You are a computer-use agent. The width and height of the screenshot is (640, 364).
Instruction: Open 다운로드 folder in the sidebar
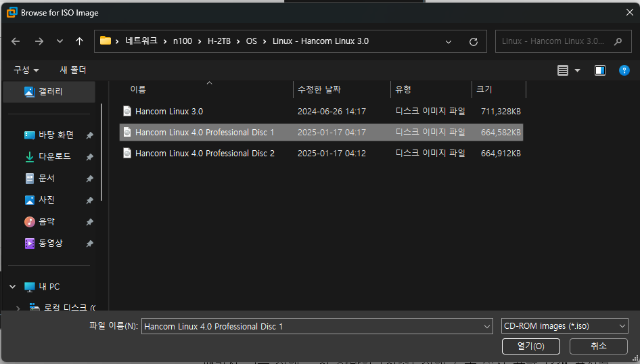[x=54, y=157]
